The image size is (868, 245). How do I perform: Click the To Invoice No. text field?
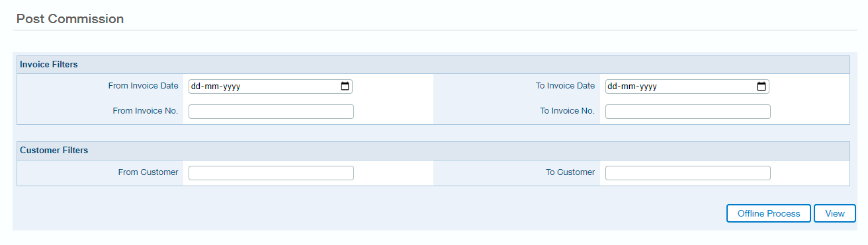click(x=688, y=112)
